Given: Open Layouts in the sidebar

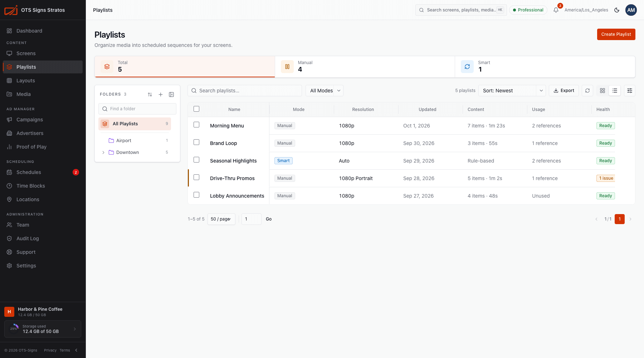Looking at the screenshot, I should [x=43, y=81].
